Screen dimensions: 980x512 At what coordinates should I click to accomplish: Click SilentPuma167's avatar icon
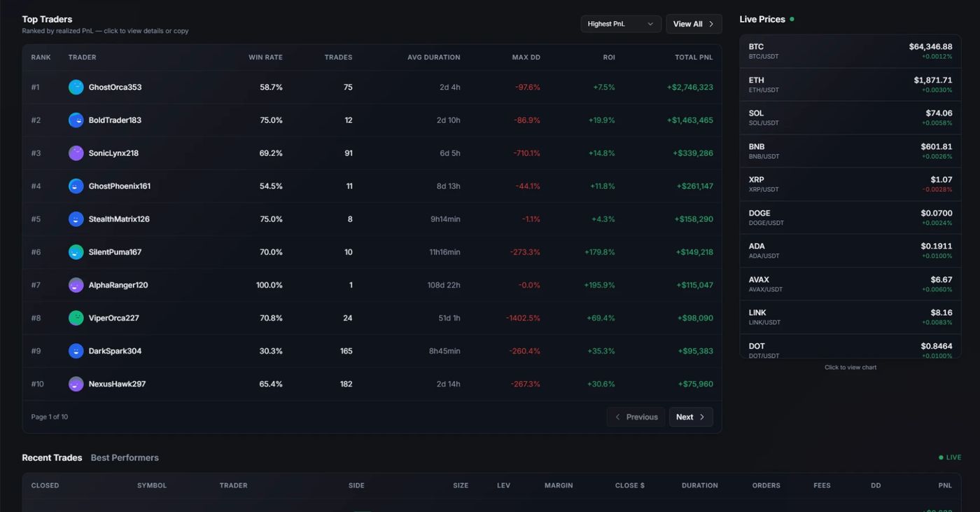(x=76, y=251)
